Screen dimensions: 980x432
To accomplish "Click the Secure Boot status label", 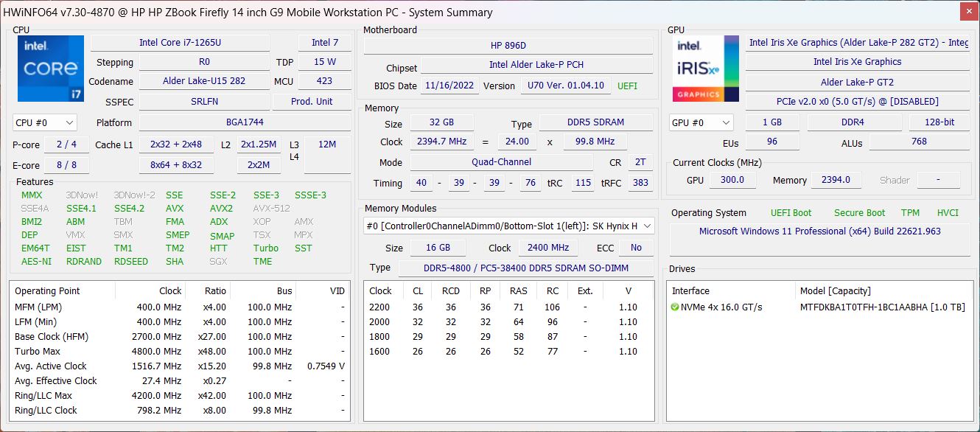I will (859, 212).
